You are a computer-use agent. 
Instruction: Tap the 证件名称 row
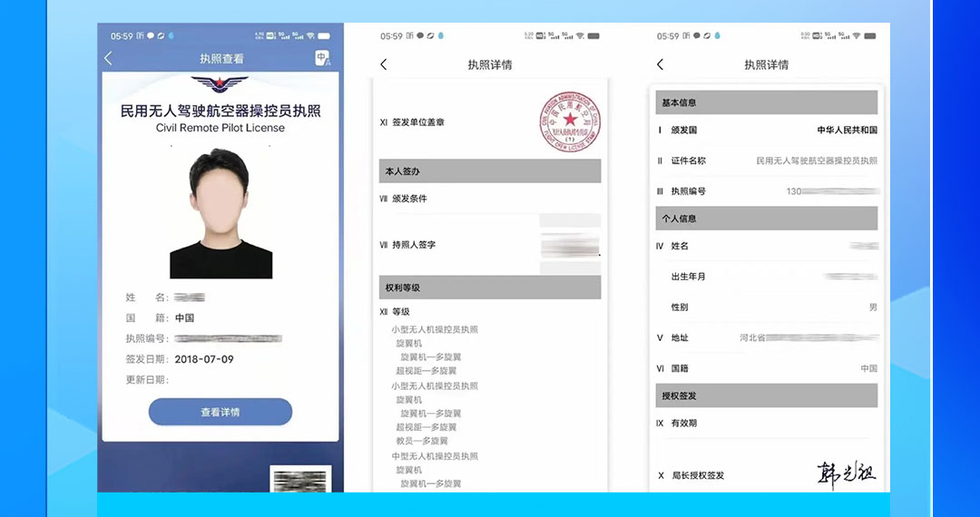[766, 161]
